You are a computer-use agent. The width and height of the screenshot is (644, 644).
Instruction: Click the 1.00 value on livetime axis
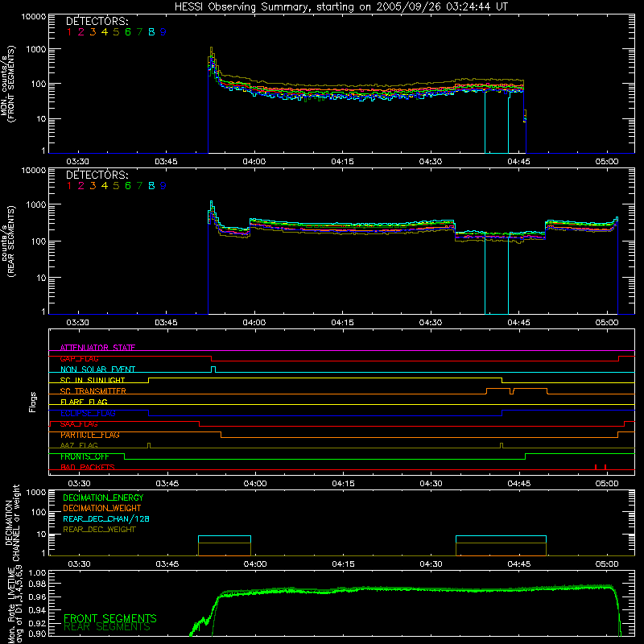37,572
